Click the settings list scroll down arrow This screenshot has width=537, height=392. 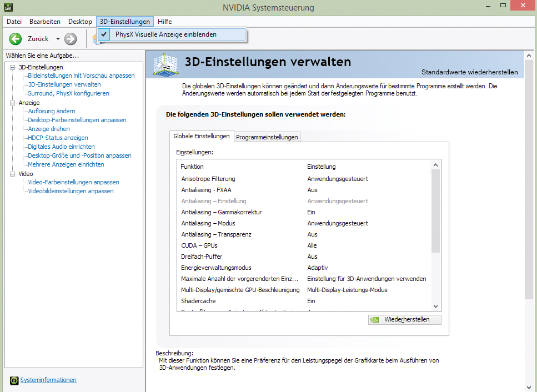435,306
